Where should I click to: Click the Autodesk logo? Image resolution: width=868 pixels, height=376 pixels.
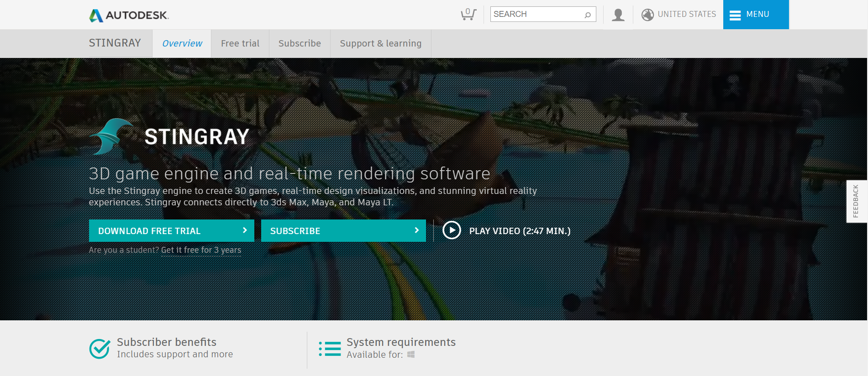point(129,15)
